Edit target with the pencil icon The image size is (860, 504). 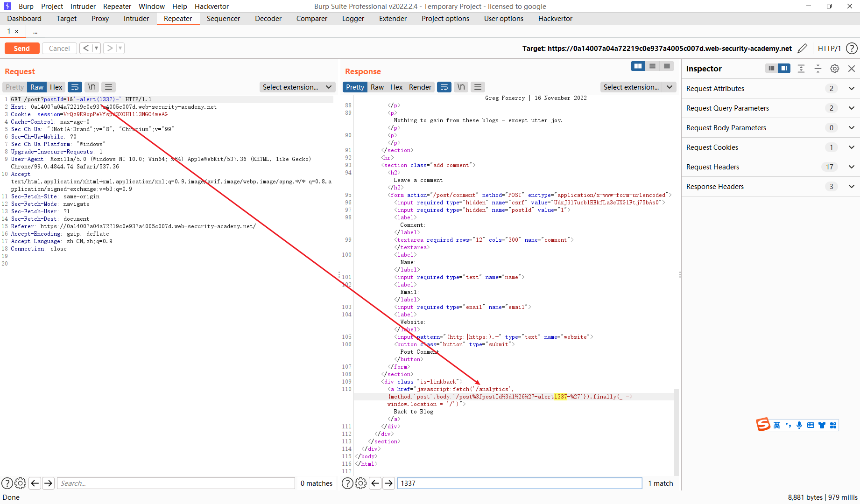803,49
